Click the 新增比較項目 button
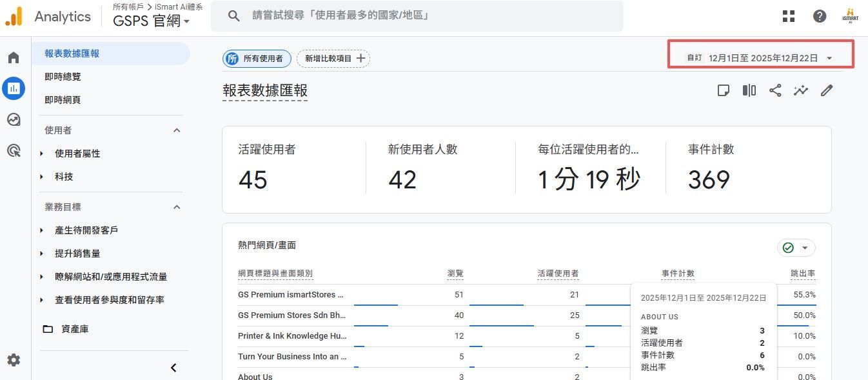 [x=333, y=59]
